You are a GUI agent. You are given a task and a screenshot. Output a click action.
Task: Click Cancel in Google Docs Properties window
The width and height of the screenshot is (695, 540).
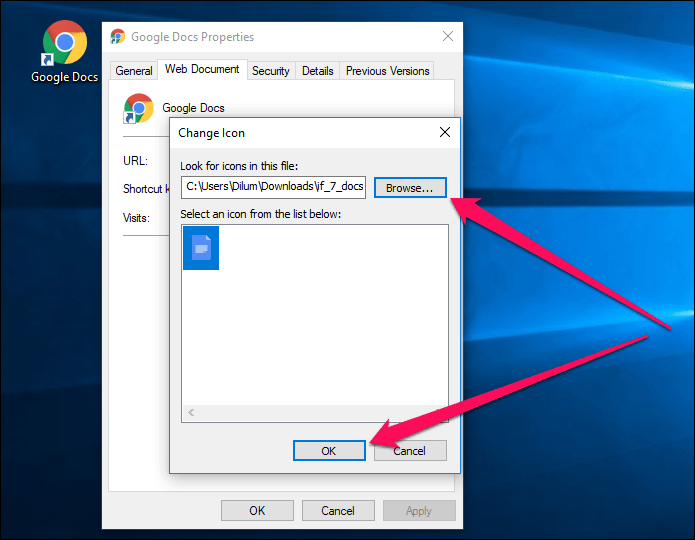[x=338, y=511]
